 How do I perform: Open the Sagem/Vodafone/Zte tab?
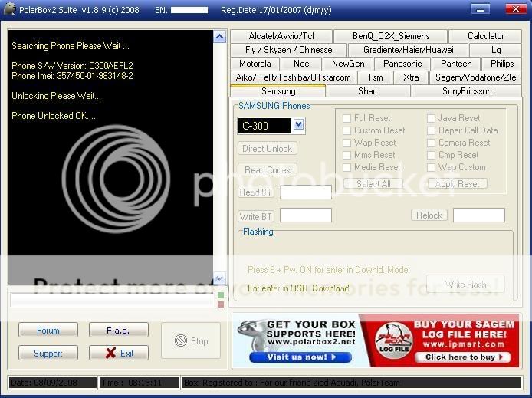click(x=476, y=77)
